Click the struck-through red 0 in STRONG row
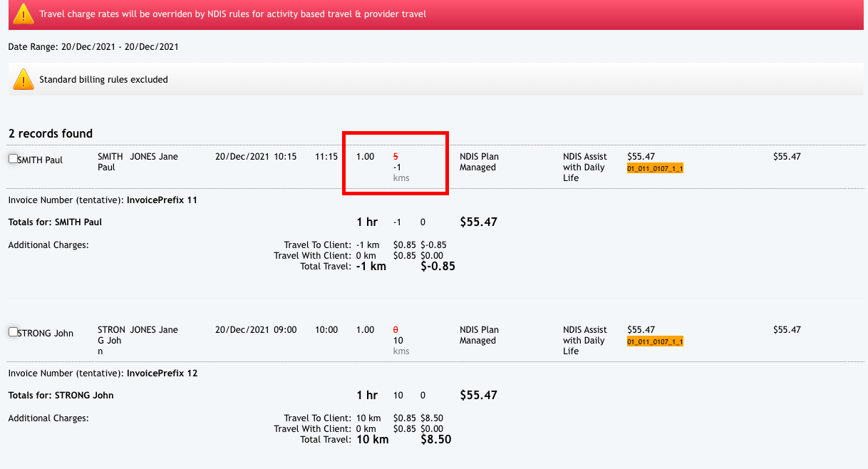868x469 pixels. point(396,330)
